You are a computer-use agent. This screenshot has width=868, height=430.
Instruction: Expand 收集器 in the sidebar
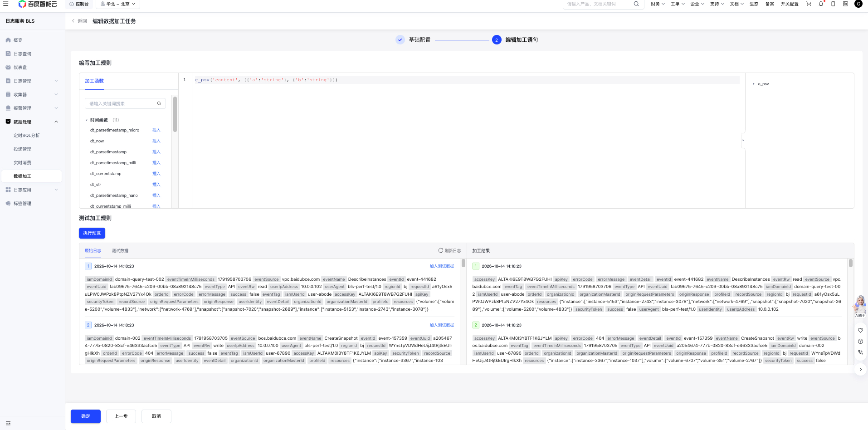click(x=32, y=94)
